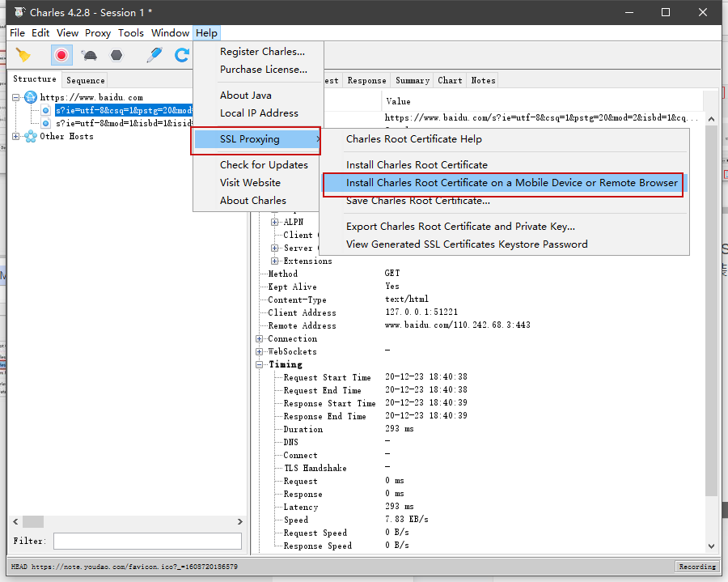This screenshot has width=728, height=582.
Task: Toggle the turtle Throttling icon
Action: [x=89, y=56]
